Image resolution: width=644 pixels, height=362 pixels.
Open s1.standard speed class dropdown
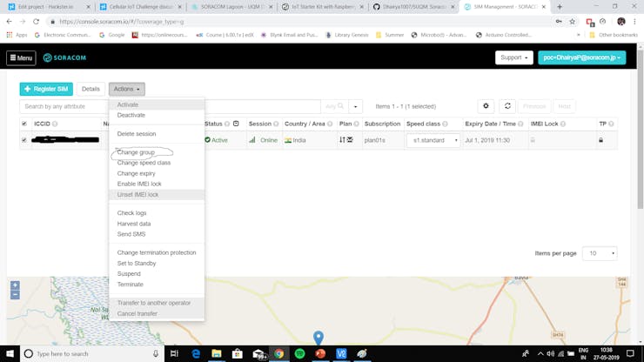pos(433,140)
